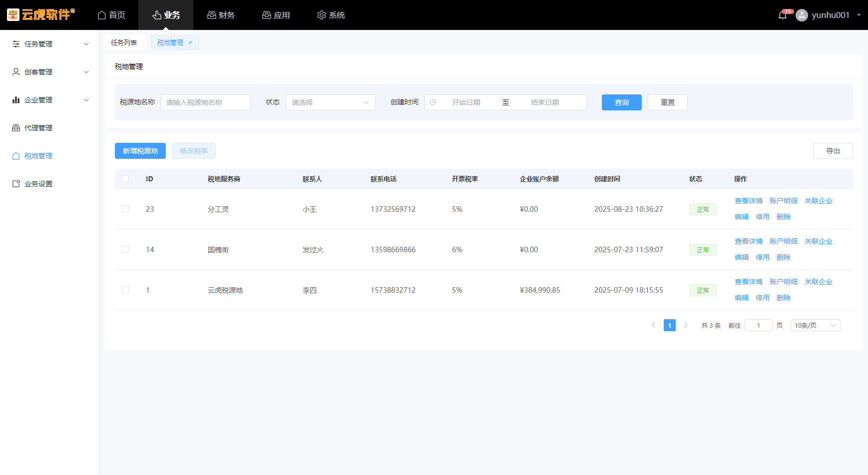Switch to the 任务列表 tab
This screenshot has width=868, height=475.
pos(124,42)
